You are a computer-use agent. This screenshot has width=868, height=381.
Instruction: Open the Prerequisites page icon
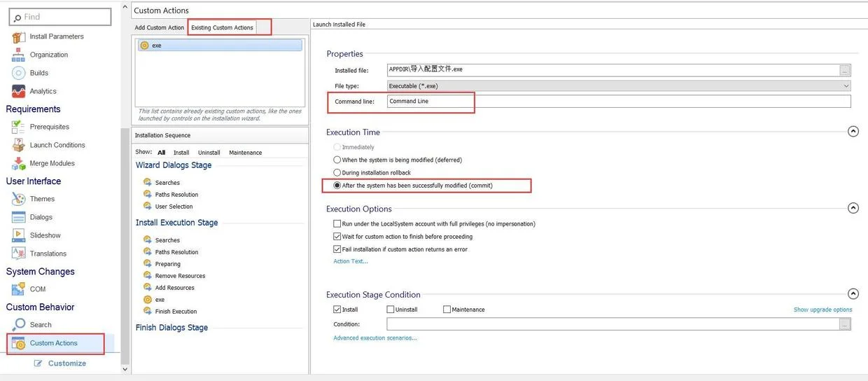pyautogui.click(x=18, y=127)
